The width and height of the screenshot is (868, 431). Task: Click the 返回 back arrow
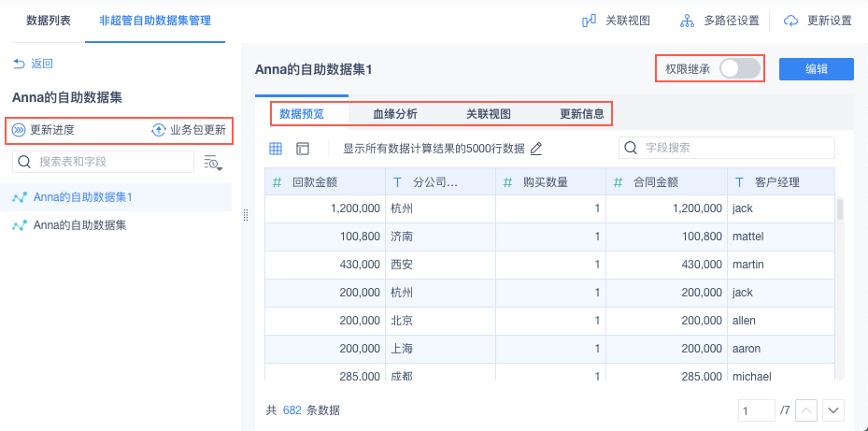point(19,64)
